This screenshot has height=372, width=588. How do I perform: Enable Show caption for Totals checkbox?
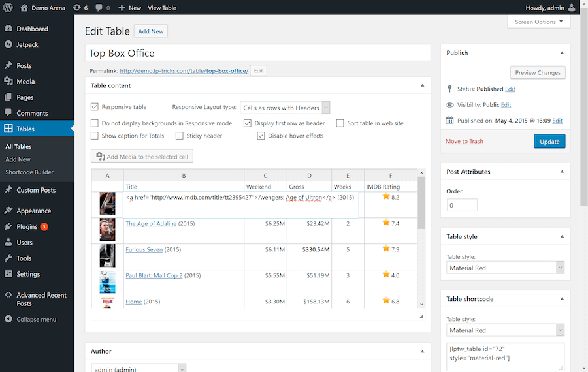point(95,136)
